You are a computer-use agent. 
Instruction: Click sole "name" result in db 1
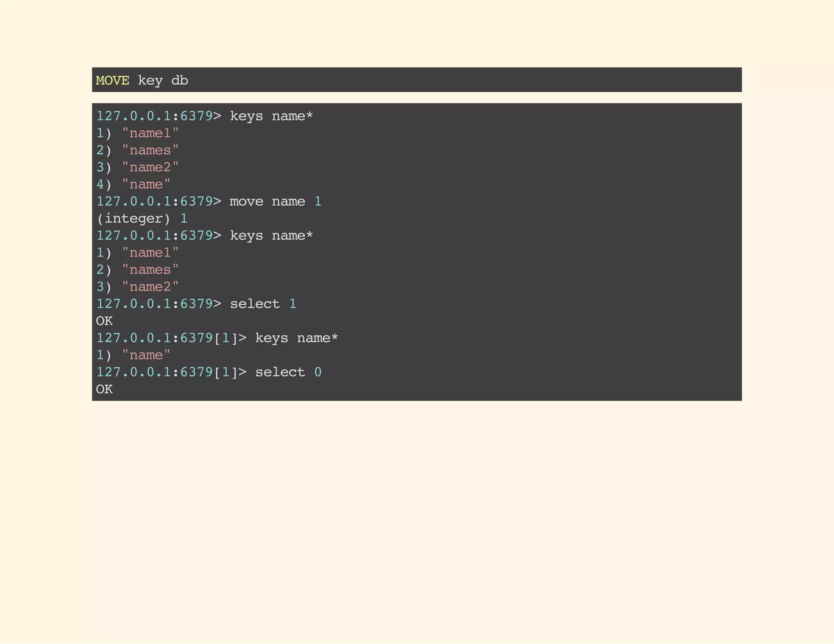coord(146,355)
